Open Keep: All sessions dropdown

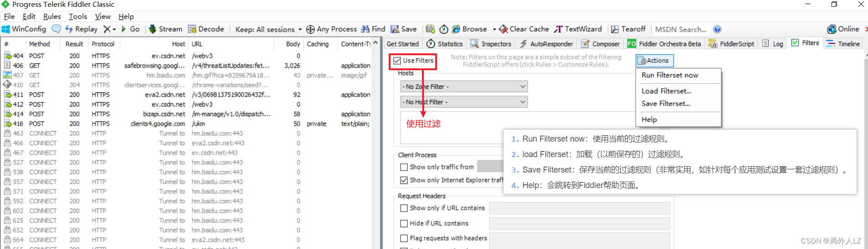coord(268,29)
